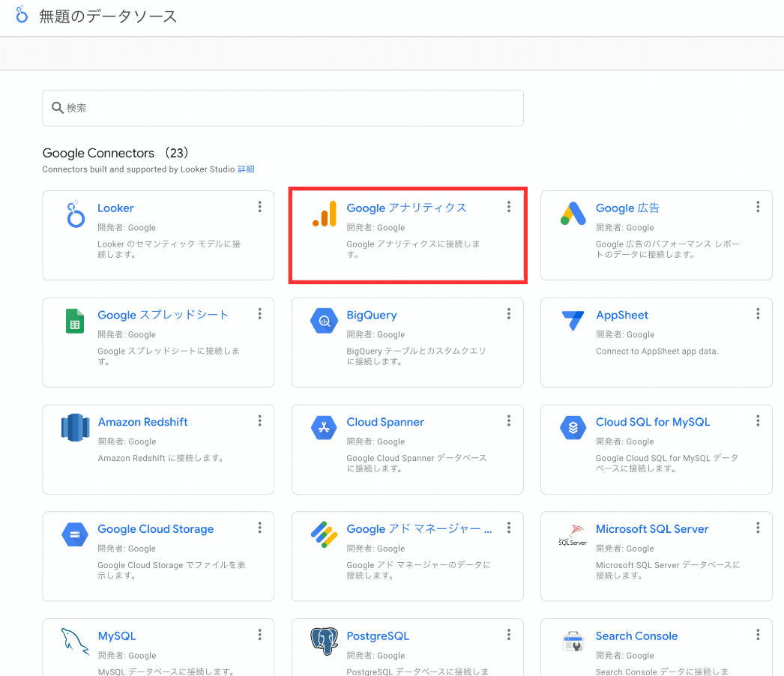Click the Google アド マネージャー logo icon
The height and width of the screenshot is (676, 784).
coord(324,534)
